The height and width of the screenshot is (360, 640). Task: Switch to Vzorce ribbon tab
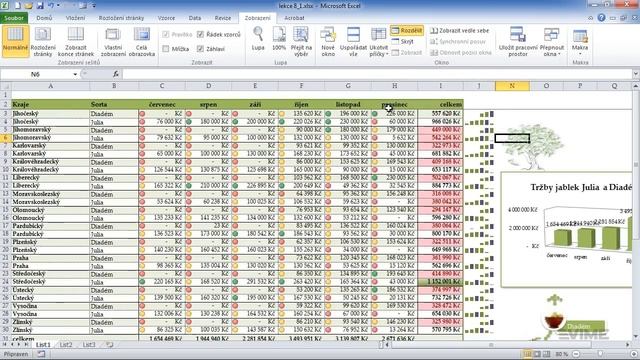point(166,18)
